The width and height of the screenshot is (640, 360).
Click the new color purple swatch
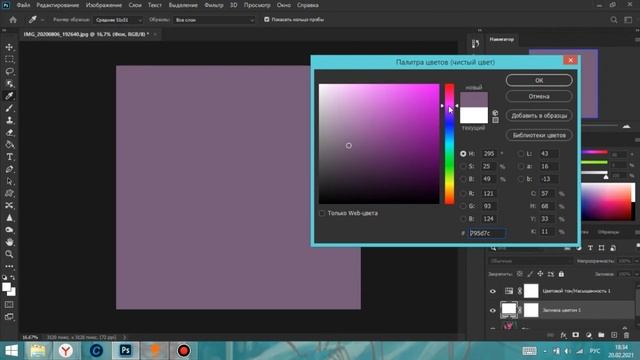tap(474, 100)
